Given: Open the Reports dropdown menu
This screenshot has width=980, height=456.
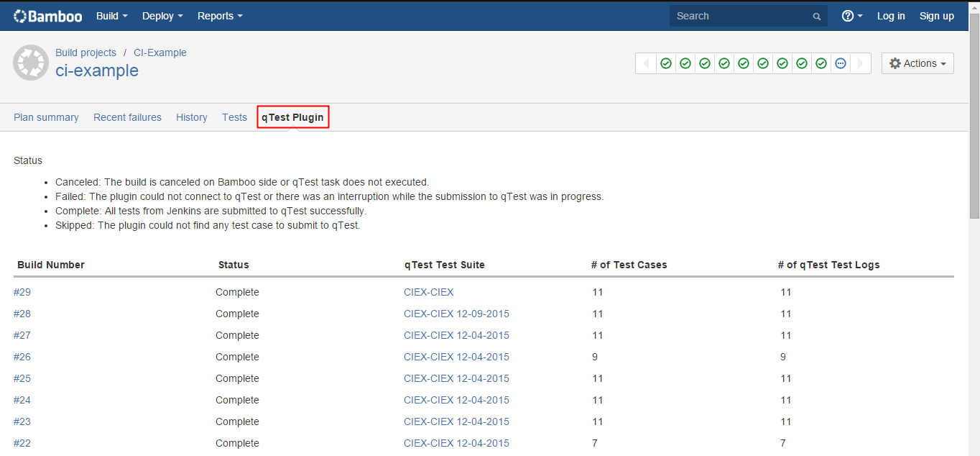Looking at the screenshot, I should click(220, 16).
